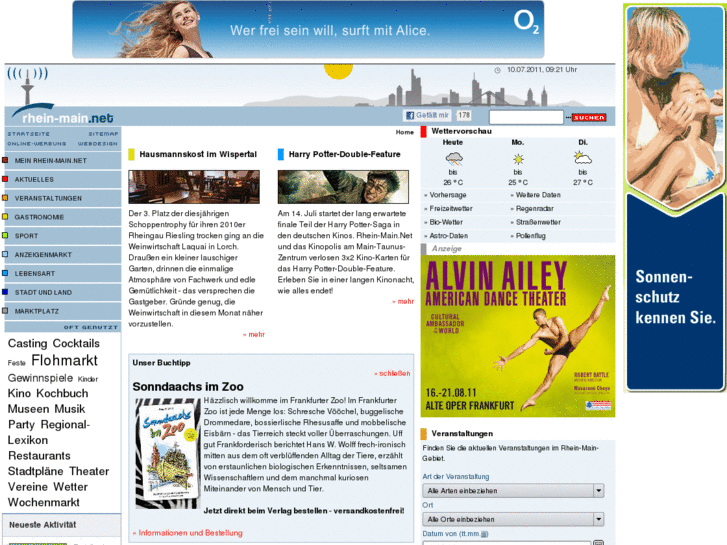Click the Facebook 'Gefällt mir' button
Screen dimensions: 727x545
point(427,115)
